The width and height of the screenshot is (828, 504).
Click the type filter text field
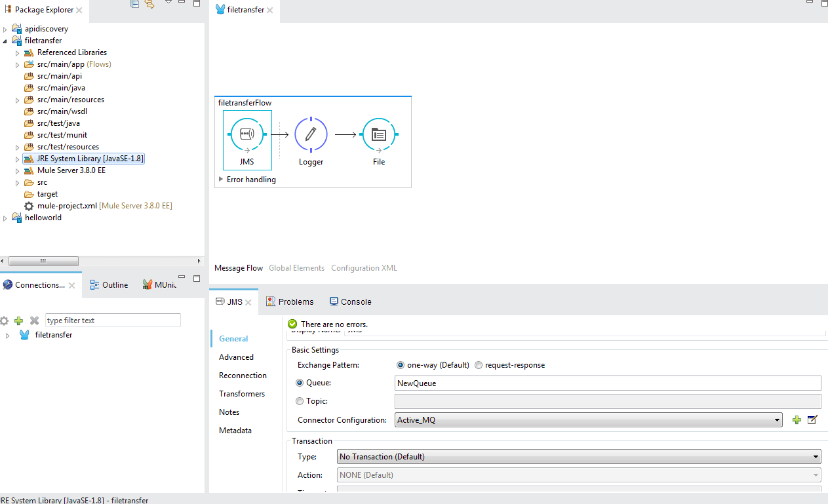coord(112,320)
